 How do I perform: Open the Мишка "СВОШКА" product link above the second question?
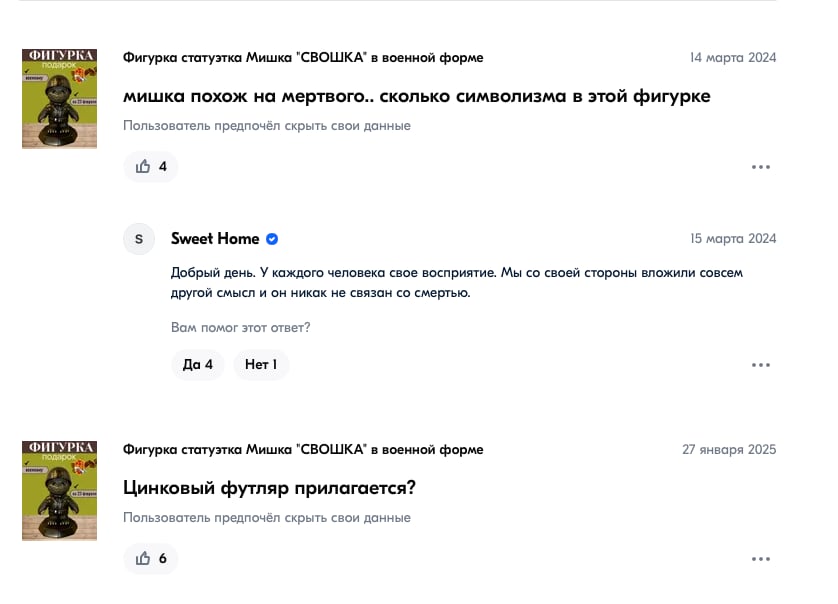tap(303, 450)
